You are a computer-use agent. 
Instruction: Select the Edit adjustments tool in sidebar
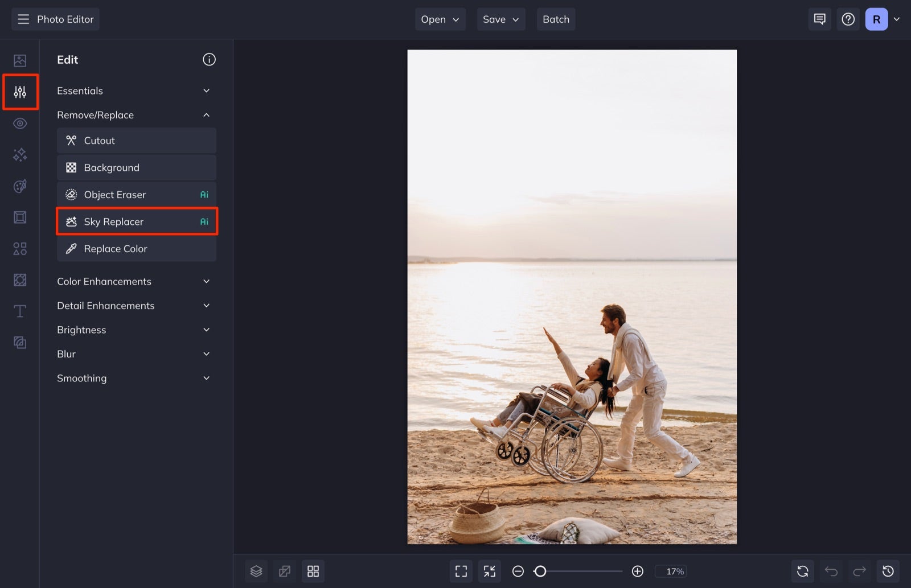tap(20, 91)
